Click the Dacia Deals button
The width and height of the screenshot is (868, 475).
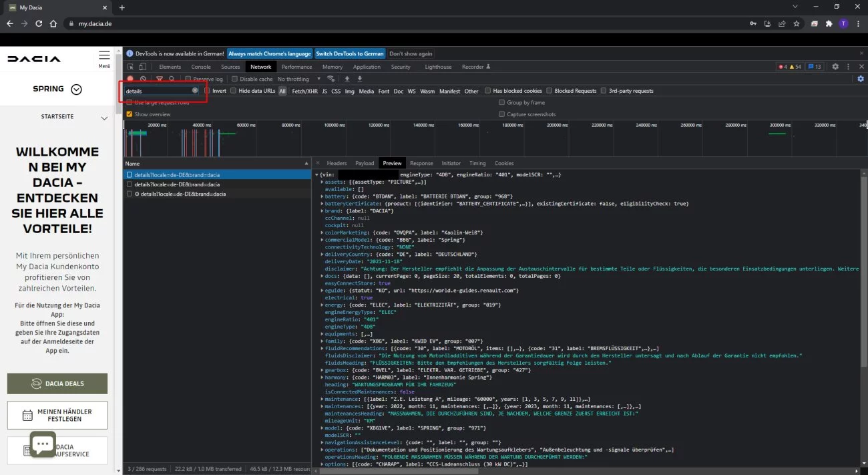pyautogui.click(x=57, y=383)
